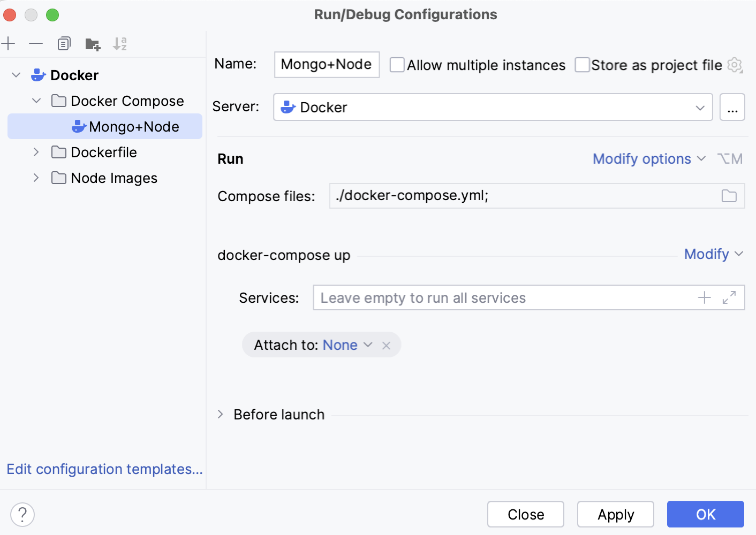The height and width of the screenshot is (535, 756).
Task: Create a new folder for configurations
Action: 92,43
